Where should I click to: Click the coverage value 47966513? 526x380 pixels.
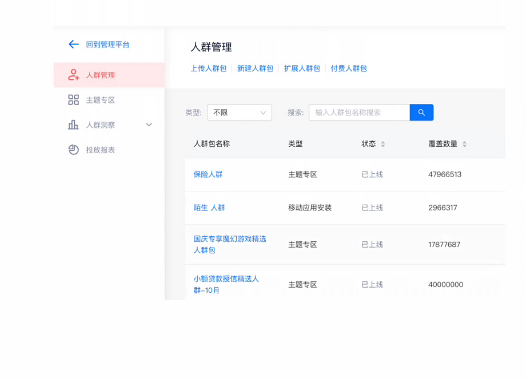pyautogui.click(x=445, y=174)
